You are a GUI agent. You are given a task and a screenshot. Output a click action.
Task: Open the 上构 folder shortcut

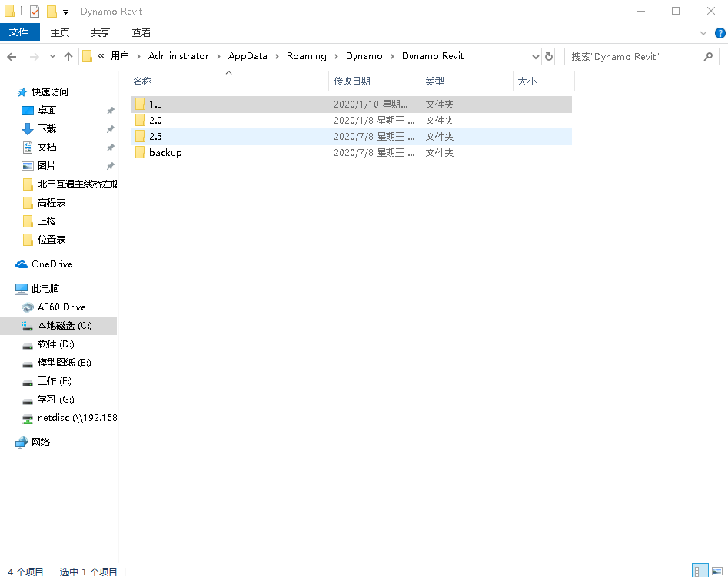[x=46, y=221]
